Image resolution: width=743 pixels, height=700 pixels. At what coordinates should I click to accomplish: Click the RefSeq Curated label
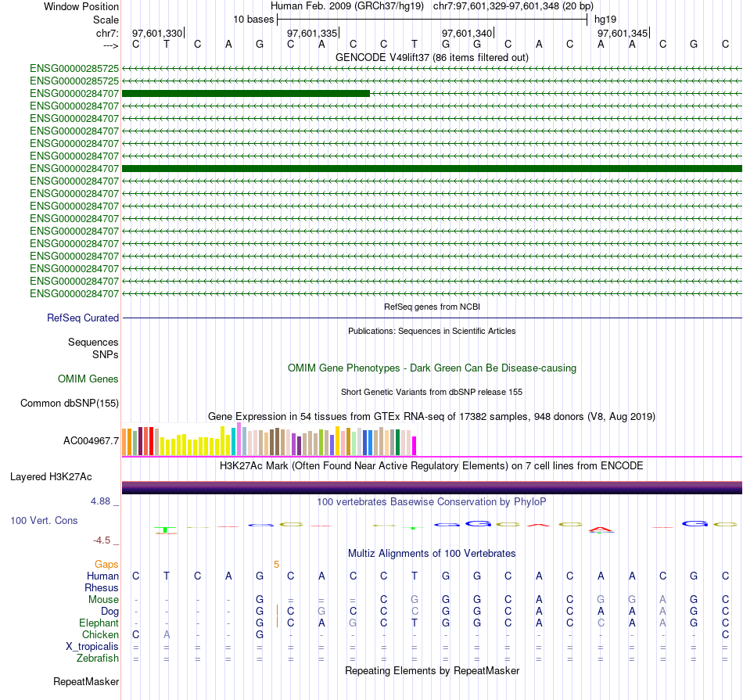83,318
